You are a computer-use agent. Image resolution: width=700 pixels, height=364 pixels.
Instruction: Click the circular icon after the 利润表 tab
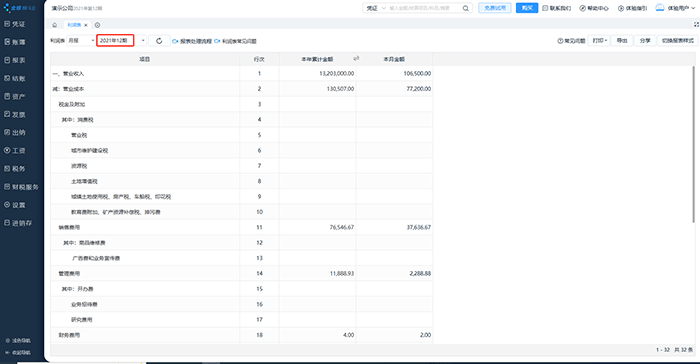[97, 25]
